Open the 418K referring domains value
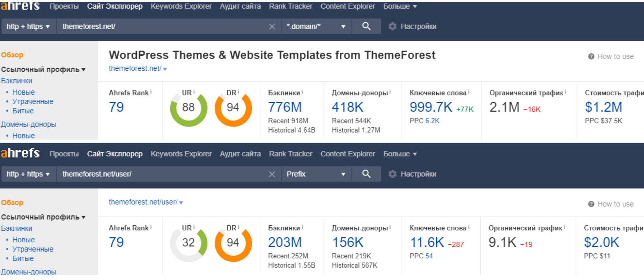 348,107
